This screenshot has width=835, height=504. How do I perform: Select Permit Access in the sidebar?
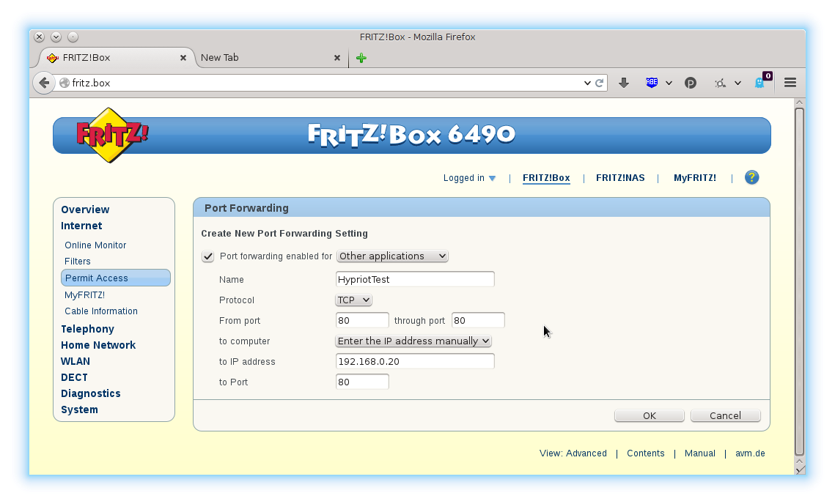pos(96,278)
